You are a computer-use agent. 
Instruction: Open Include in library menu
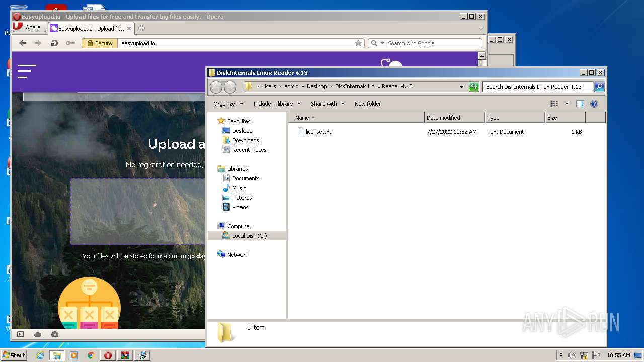pos(277,104)
